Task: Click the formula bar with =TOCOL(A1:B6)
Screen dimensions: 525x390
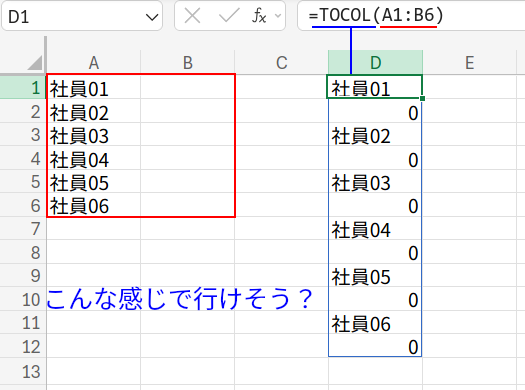Action: point(411,15)
